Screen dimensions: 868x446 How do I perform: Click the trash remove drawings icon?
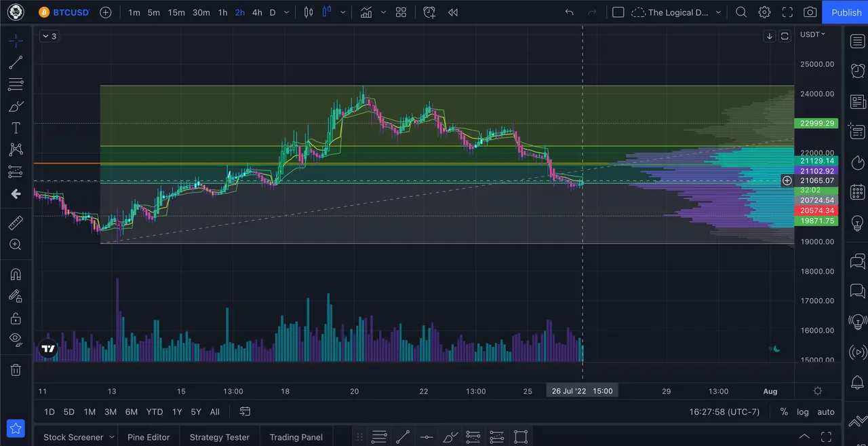[16, 370]
